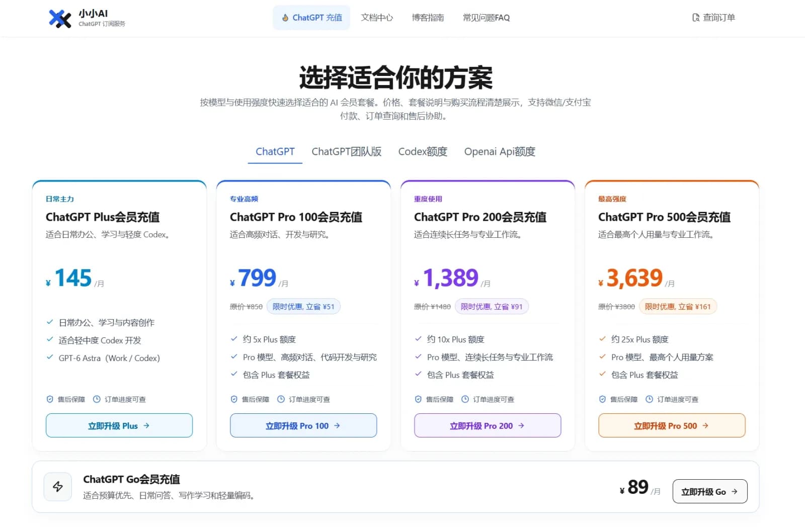The image size is (805, 532).
Task: Click the 小小AI logo icon
Action: coord(60,19)
